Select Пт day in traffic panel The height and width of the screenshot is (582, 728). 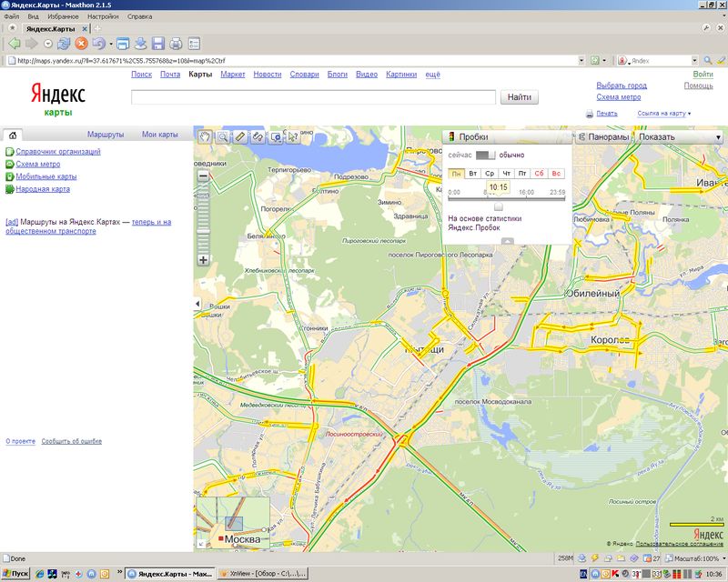click(522, 174)
